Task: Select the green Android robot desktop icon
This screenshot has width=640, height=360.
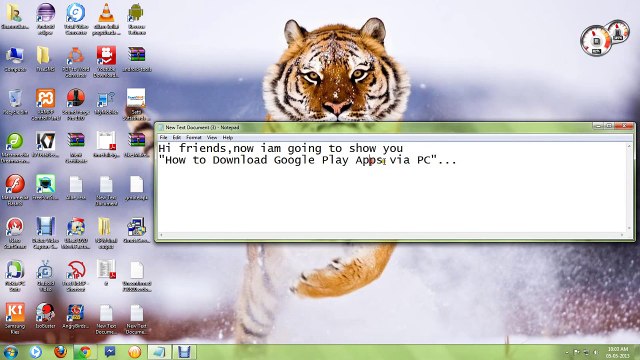Action: 136,18
